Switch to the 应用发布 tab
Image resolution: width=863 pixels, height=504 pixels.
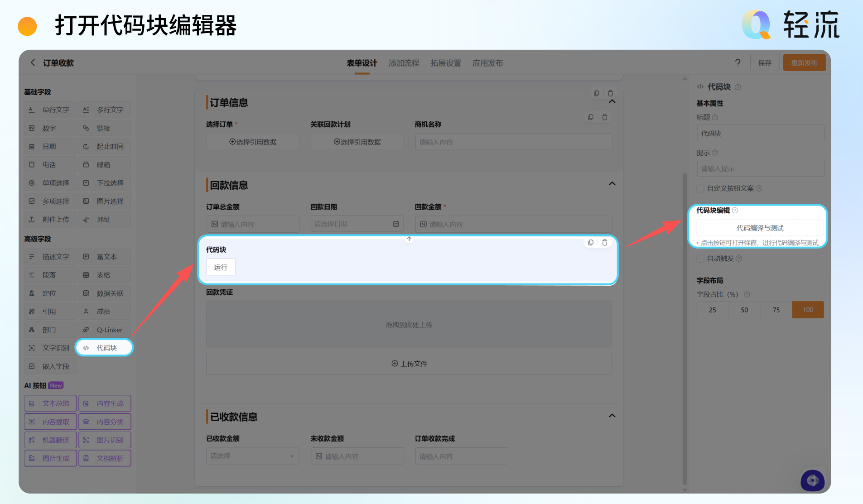[488, 63]
